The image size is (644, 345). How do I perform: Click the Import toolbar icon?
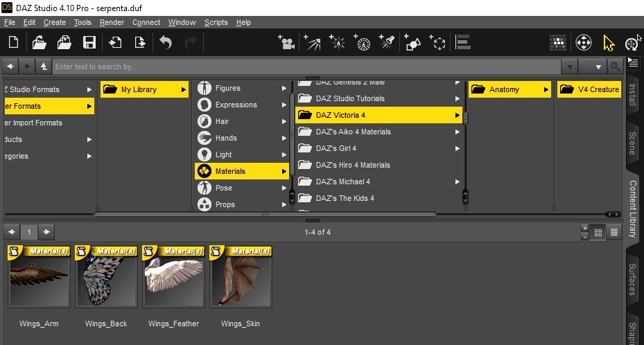[115, 42]
